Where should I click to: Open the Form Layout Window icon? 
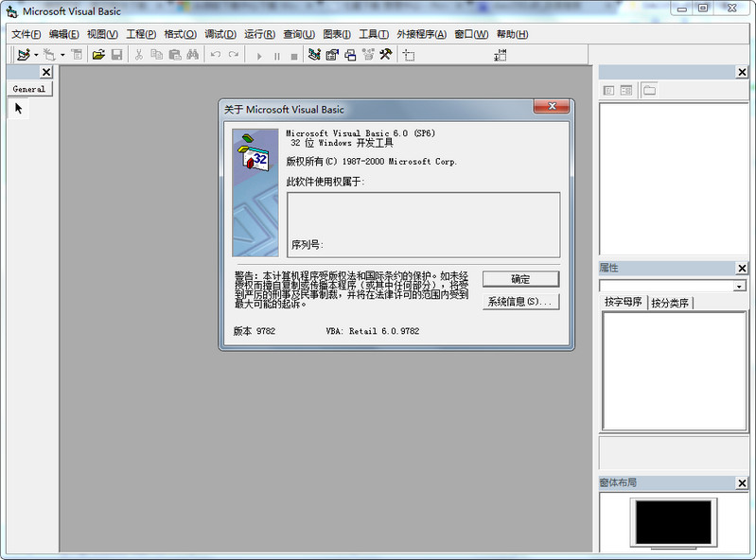pos(350,55)
